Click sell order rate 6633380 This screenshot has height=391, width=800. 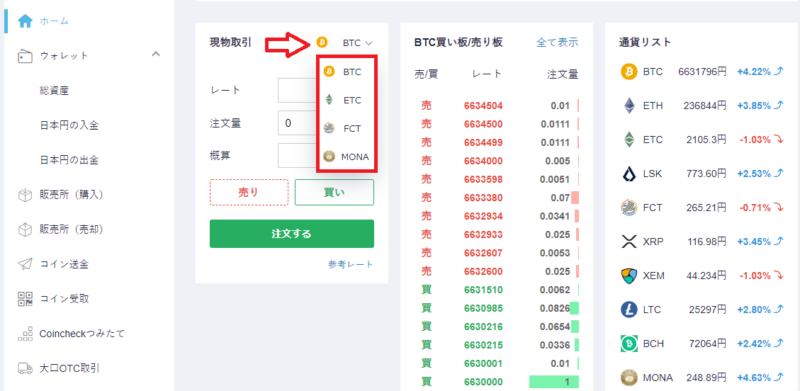coord(483,198)
